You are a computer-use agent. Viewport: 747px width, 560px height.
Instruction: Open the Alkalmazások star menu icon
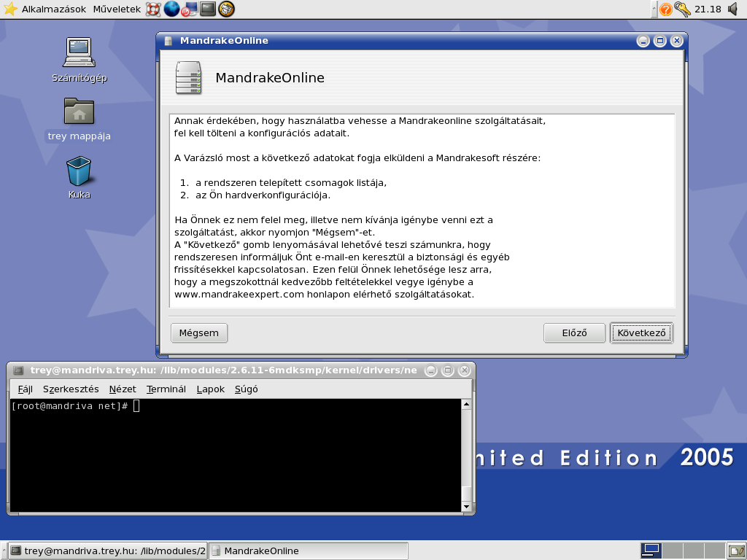10,9
